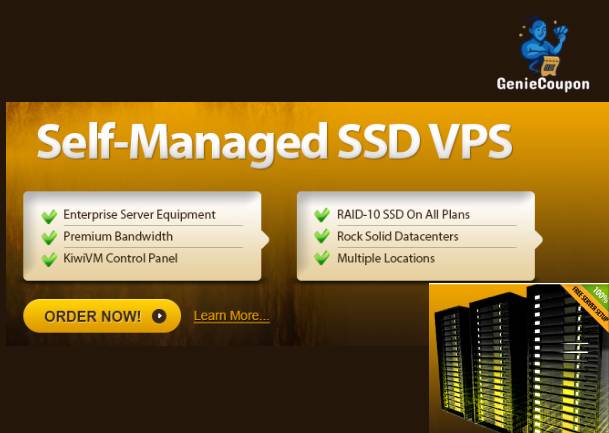Select the KiwiVM Control Panel text
Viewport: 609px width, 433px height.
[120, 258]
